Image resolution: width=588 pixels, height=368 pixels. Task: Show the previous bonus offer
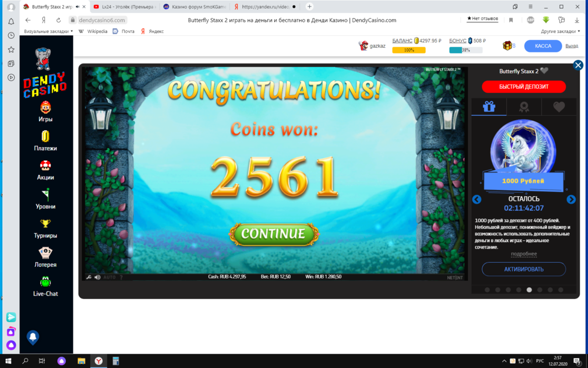coord(477,200)
